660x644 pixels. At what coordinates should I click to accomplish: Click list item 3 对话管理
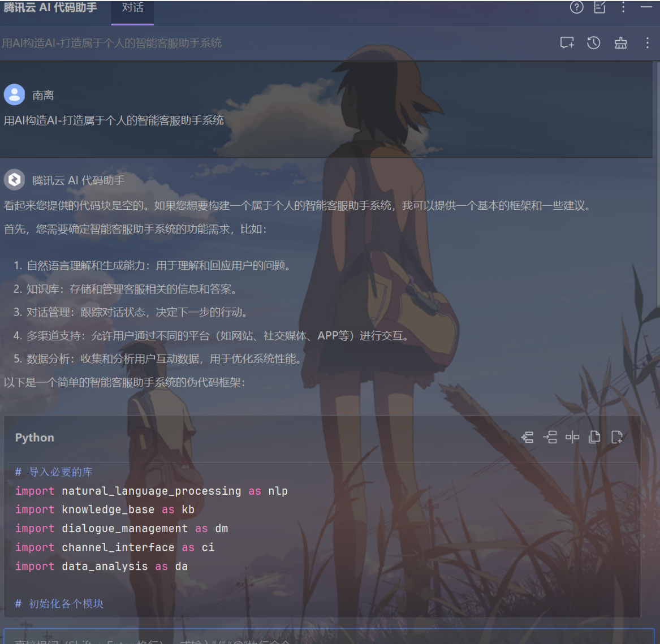coord(131,312)
